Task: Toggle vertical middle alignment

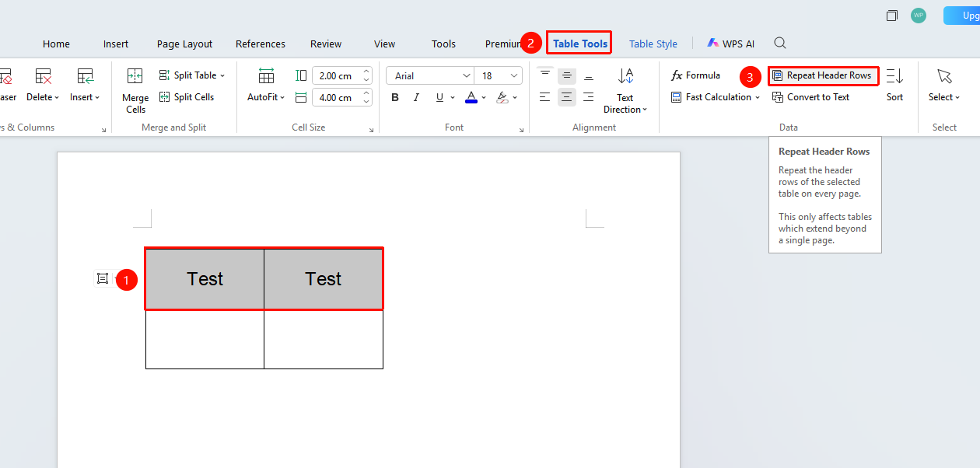Action: pyautogui.click(x=567, y=75)
